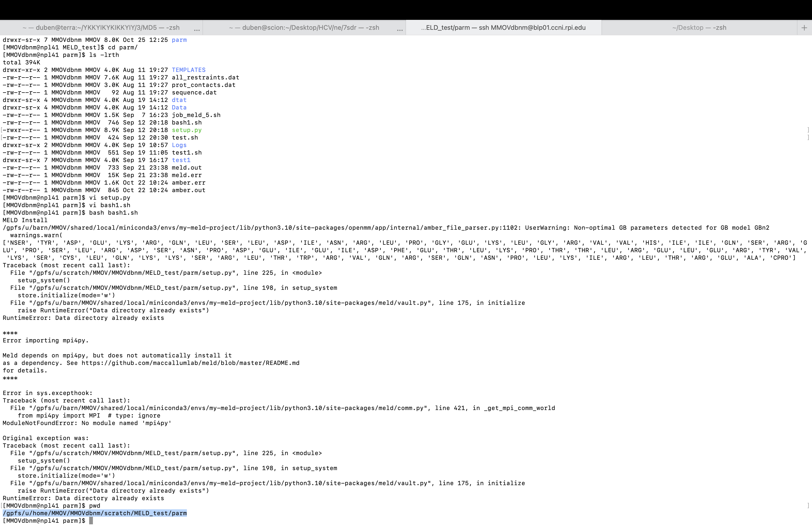Click the blue parm directory name
Screen dimensions: 812x527
179,40
